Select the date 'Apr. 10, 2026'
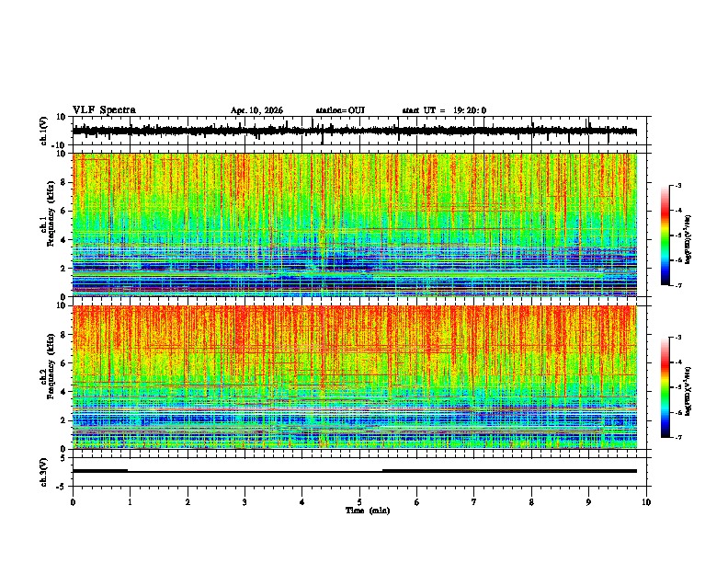Image resolution: width=728 pixels, height=563 pixels. tap(256, 110)
